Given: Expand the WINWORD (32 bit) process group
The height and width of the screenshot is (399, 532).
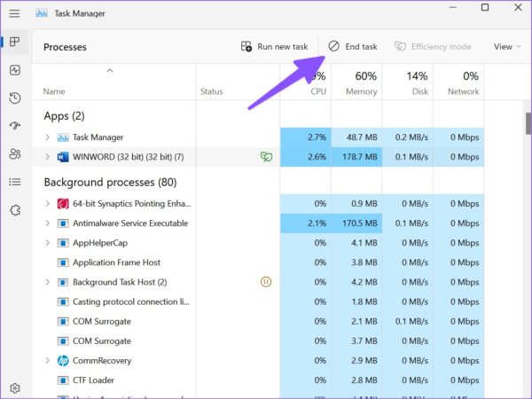Looking at the screenshot, I should click(x=47, y=157).
